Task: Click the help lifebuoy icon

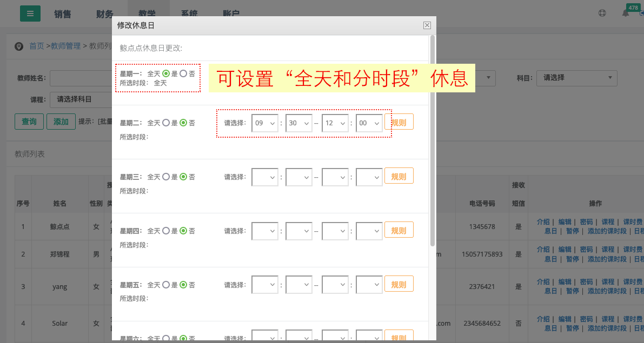Action: click(x=602, y=13)
